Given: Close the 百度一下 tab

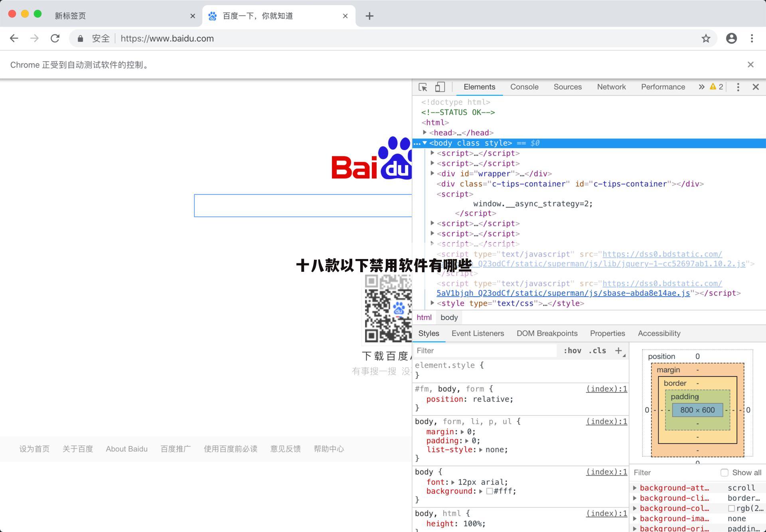Looking at the screenshot, I should [345, 16].
